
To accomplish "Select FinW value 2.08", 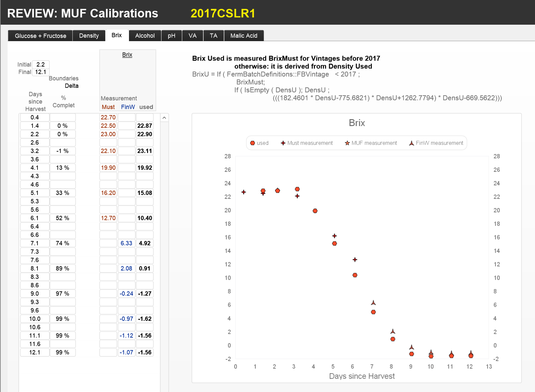I will 127,269.
